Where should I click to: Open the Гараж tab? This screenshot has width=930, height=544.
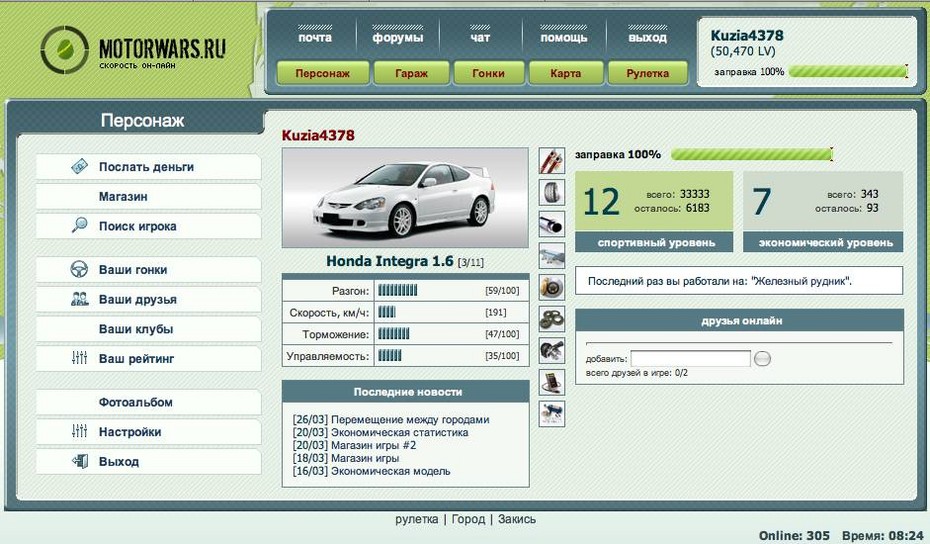coord(412,74)
